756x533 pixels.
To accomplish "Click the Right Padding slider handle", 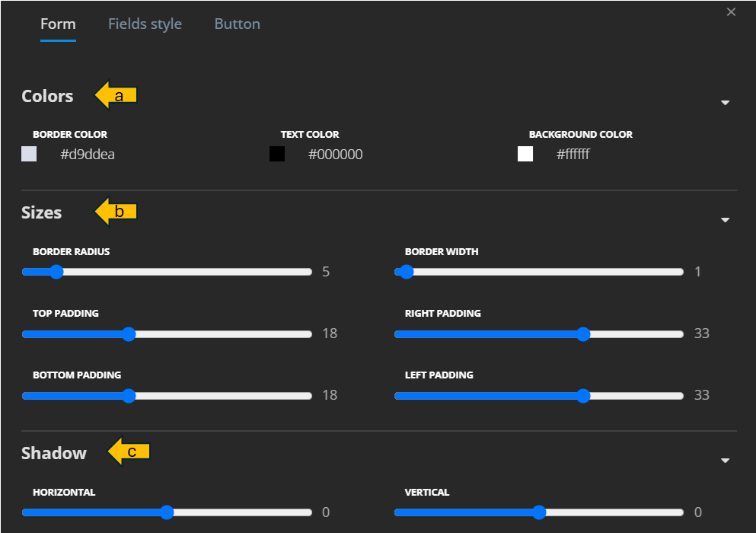I will (583, 334).
